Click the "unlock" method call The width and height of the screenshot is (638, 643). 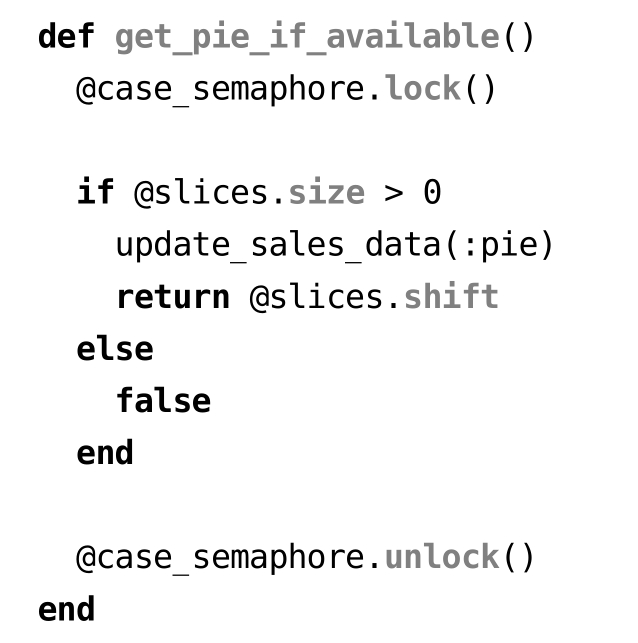(x=441, y=557)
